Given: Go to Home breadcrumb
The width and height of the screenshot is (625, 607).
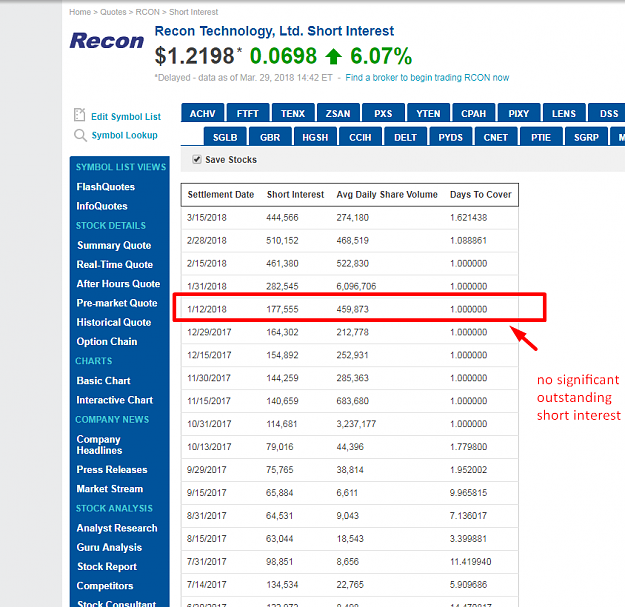Looking at the screenshot, I should 80,12.
